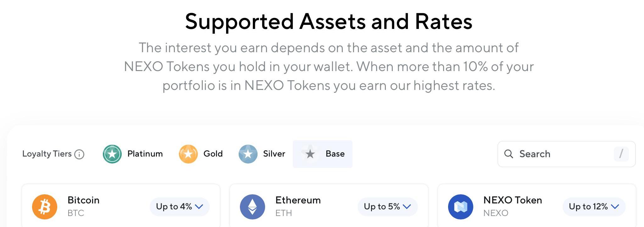Select the Base tier tab
The width and height of the screenshot is (644, 227).
(x=335, y=154)
